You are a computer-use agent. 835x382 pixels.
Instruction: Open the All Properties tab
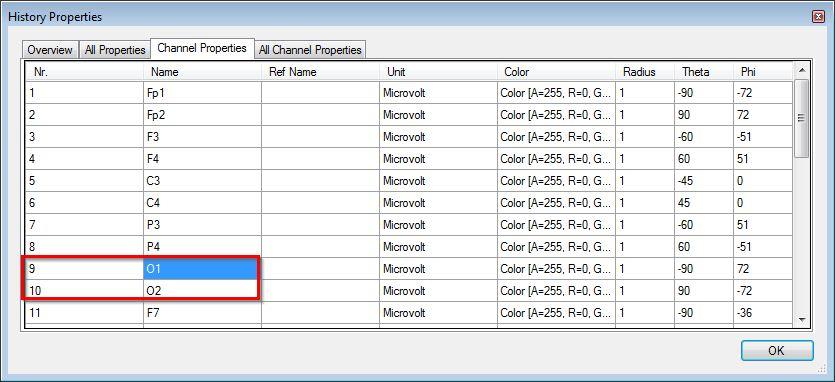tap(115, 50)
